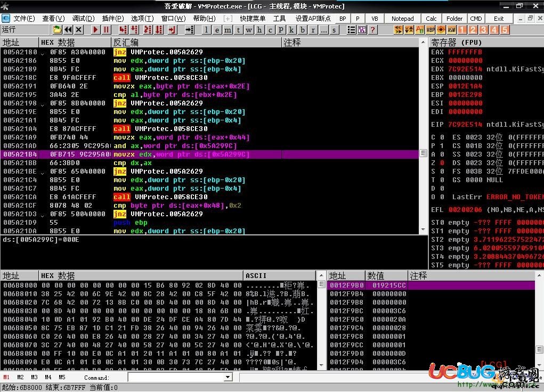Open Run trace with '...' button
The width and height of the screenshot is (544, 392).
click(x=323, y=30)
